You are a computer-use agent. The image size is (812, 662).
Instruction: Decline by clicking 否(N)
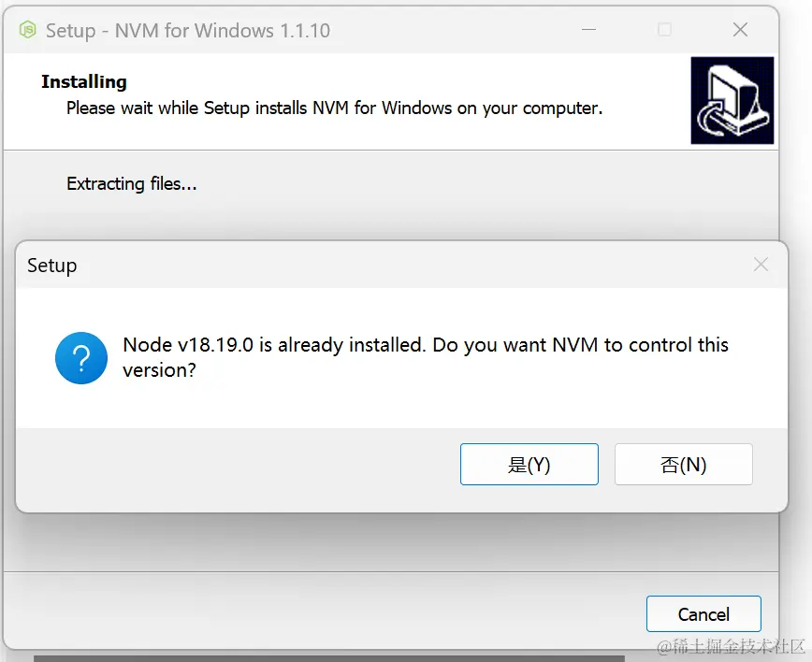pos(684,465)
